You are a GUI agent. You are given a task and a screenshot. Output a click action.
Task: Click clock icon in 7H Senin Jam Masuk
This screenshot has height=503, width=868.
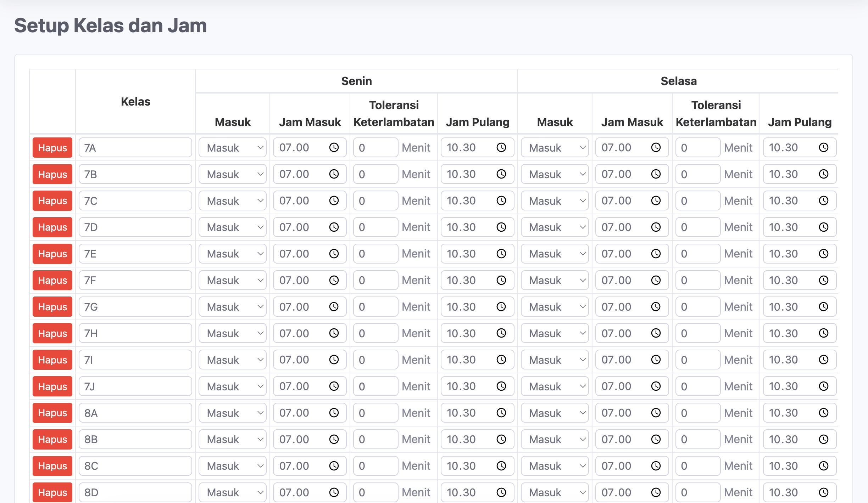tap(334, 333)
